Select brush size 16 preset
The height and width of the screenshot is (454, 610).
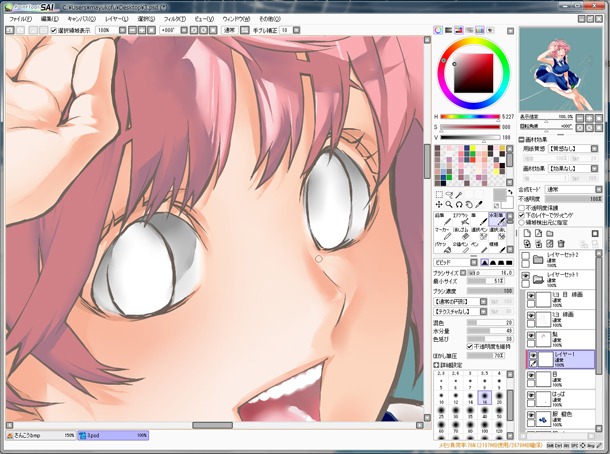[484, 396]
